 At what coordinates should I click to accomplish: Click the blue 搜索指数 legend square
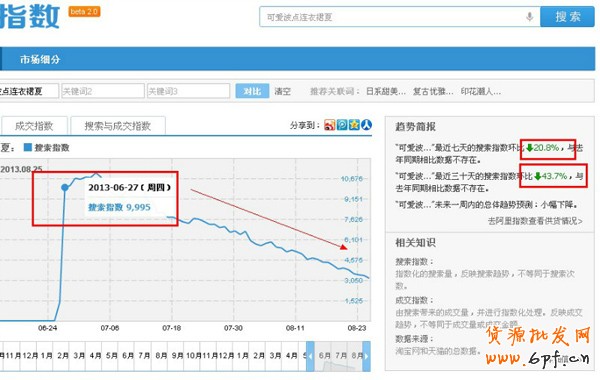click(x=28, y=147)
